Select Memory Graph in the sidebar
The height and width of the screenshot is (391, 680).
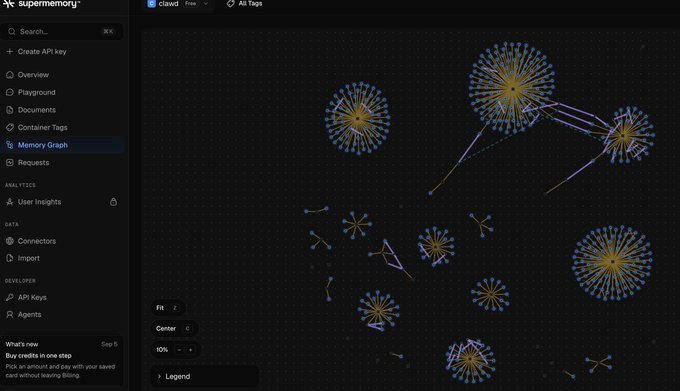tap(63, 145)
